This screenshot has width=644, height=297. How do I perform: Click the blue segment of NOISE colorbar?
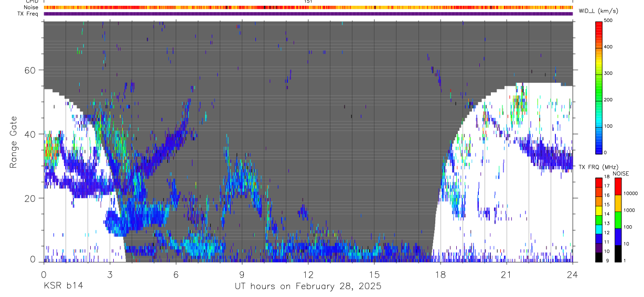pyautogui.click(x=618, y=237)
